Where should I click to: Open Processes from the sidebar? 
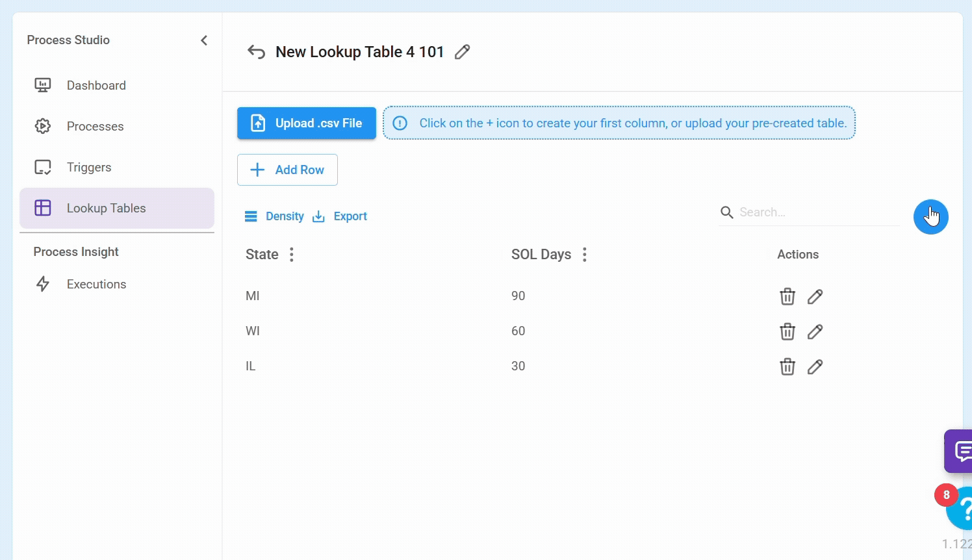click(x=95, y=127)
